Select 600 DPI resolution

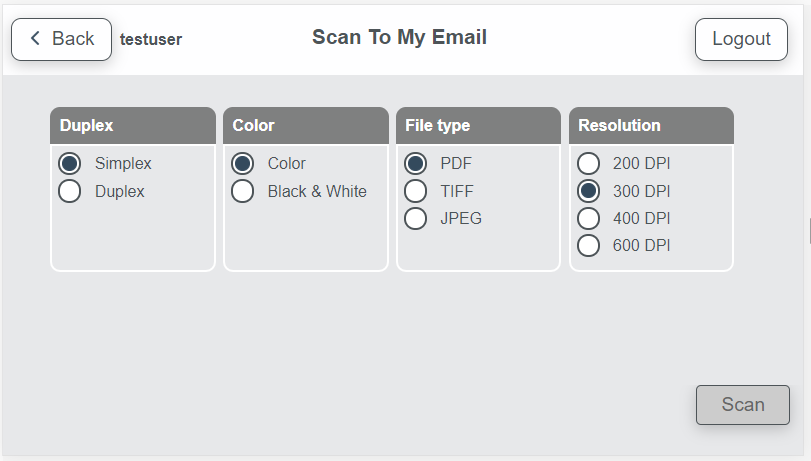(589, 245)
